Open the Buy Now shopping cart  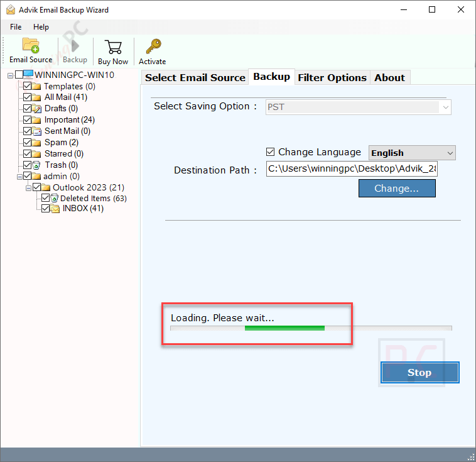pos(113,47)
